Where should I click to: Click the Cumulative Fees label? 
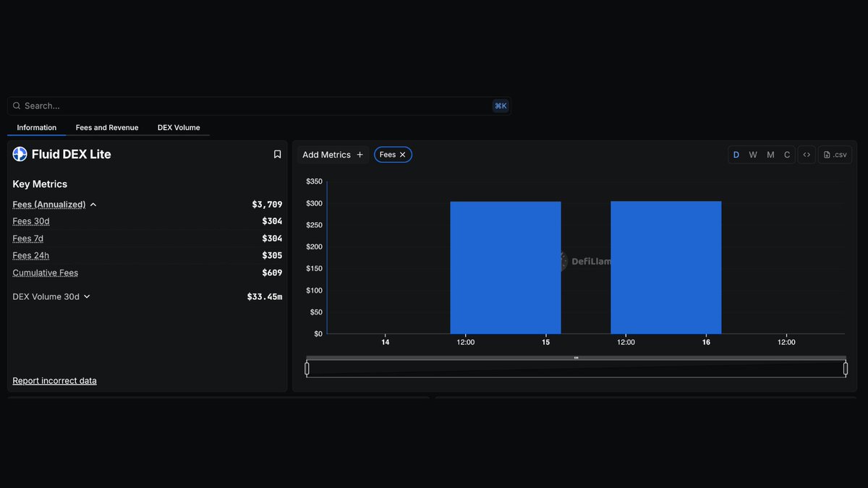pyautogui.click(x=46, y=273)
